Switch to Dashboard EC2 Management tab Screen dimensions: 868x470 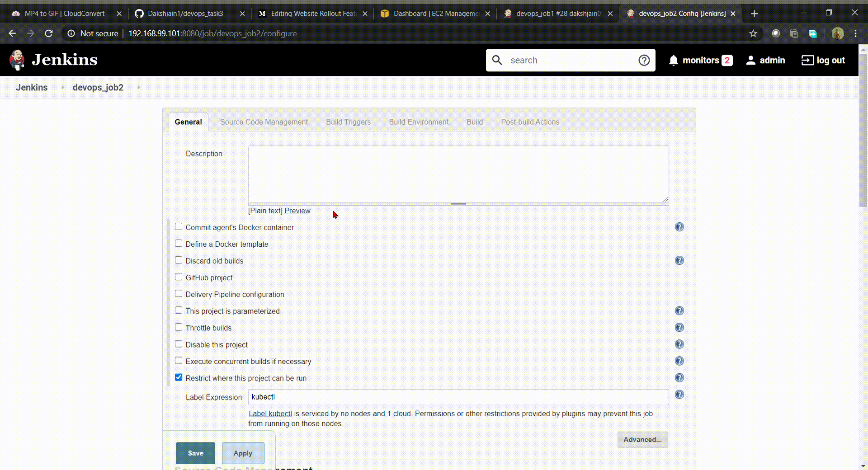click(x=435, y=14)
